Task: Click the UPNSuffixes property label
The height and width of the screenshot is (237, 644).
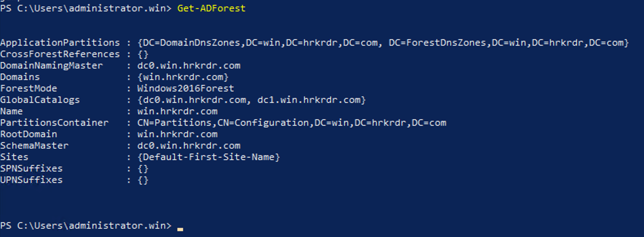Action: point(31,180)
